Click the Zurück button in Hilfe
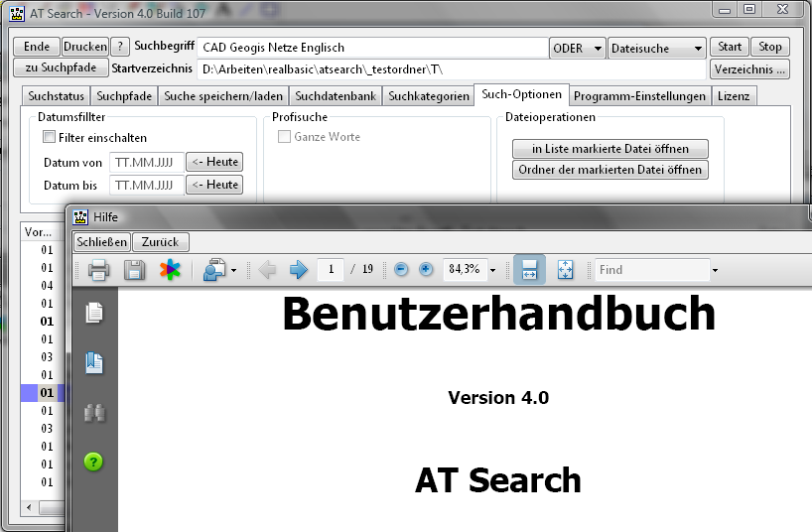 pos(161,242)
